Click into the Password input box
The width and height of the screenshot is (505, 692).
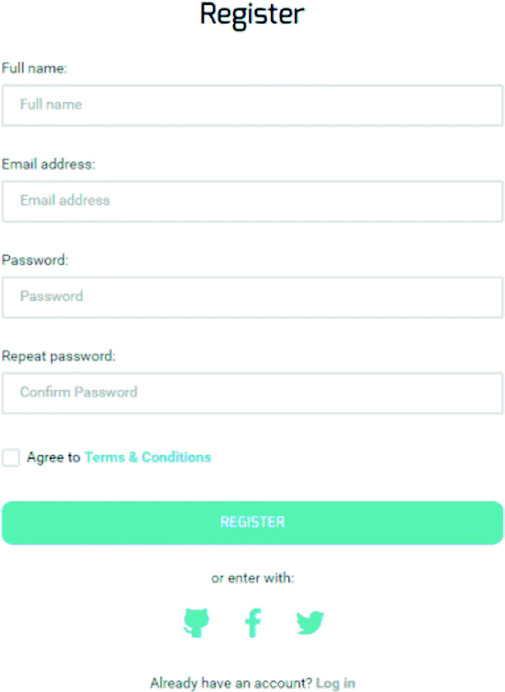tap(252, 297)
